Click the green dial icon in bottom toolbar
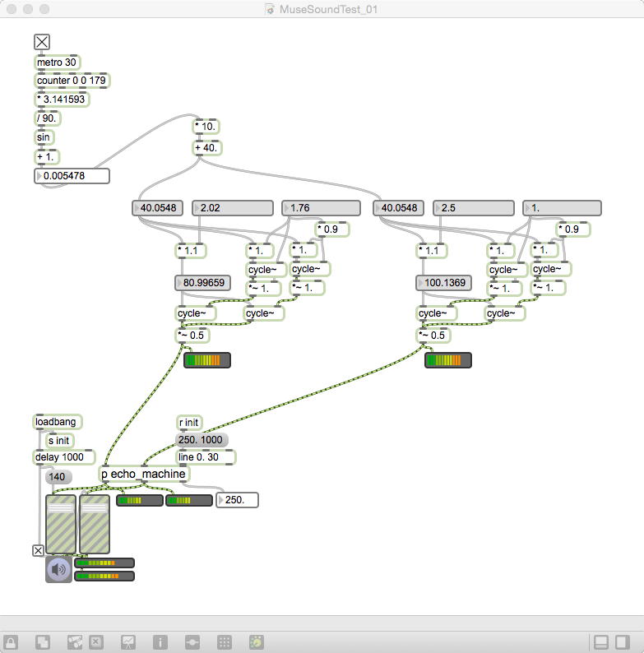The image size is (644, 653). 257,641
